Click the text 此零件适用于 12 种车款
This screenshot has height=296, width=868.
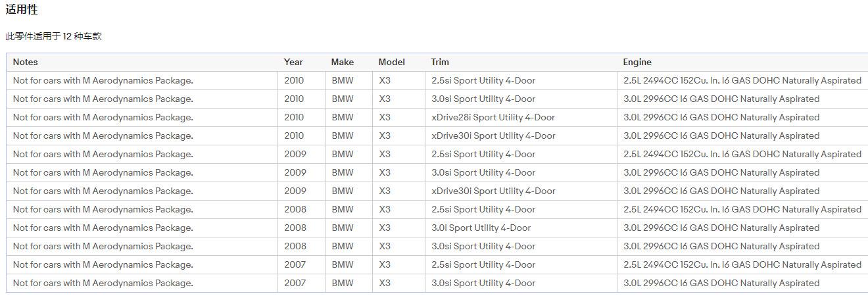pyautogui.click(x=54, y=37)
